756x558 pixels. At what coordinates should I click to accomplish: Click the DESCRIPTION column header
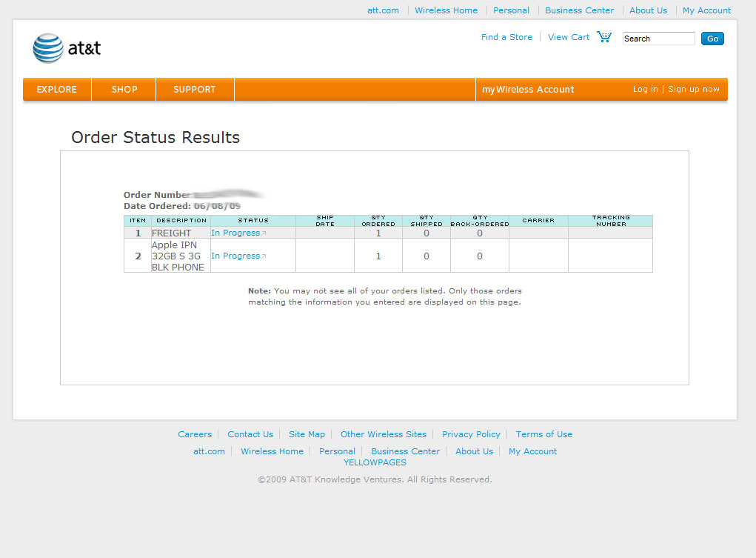point(181,221)
